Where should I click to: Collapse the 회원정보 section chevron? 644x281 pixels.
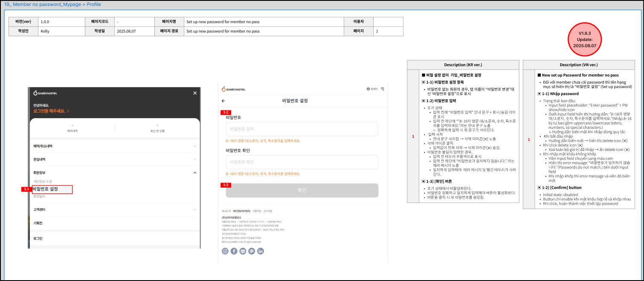(x=195, y=173)
